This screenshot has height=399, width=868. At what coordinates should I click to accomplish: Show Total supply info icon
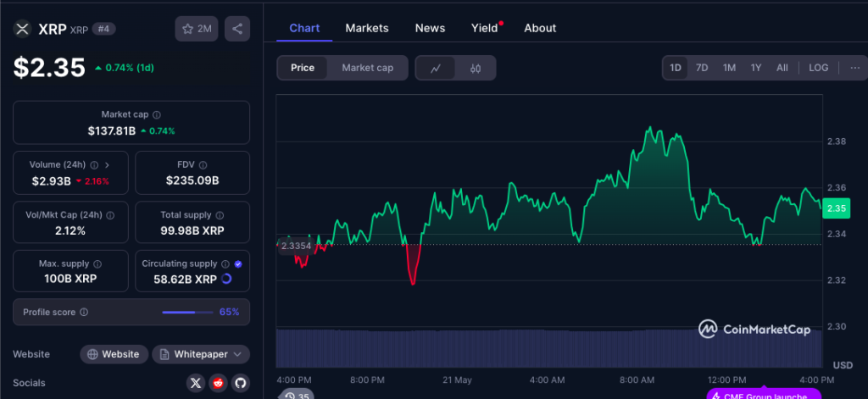220,214
